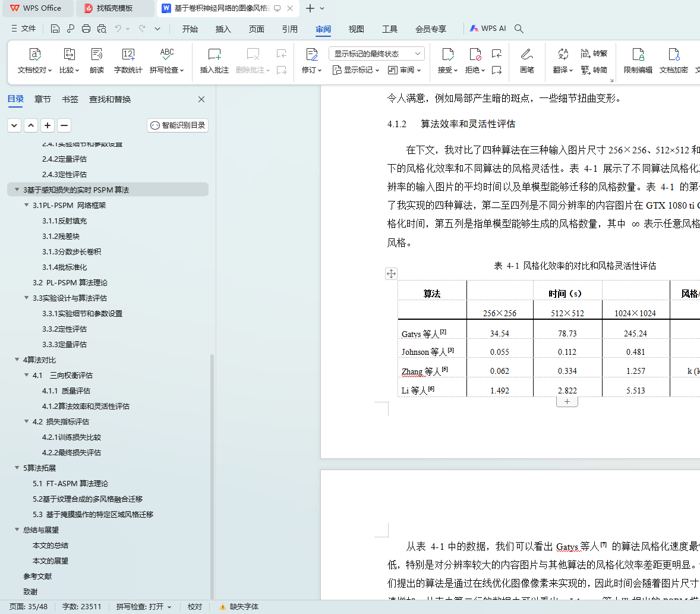
Task: Collapse the 3.1PL-PSPM 网络框架 tree node
Action: coord(26,205)
